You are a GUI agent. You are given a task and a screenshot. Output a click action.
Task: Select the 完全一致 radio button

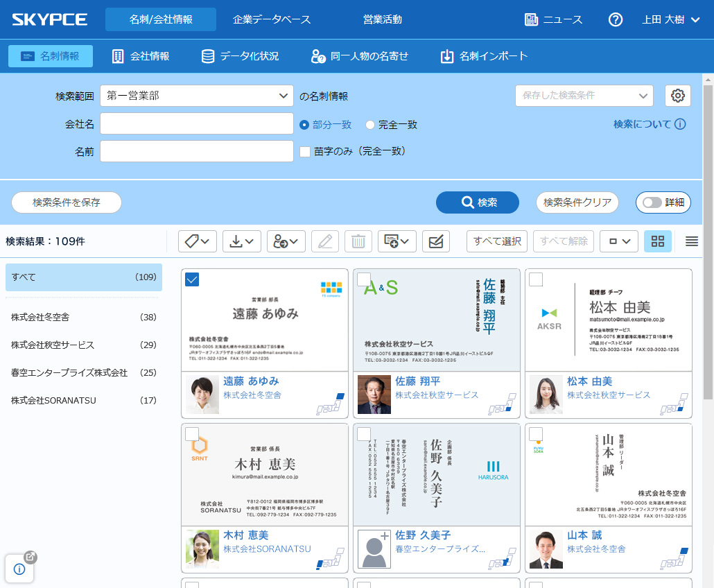(x=370, y=125)
